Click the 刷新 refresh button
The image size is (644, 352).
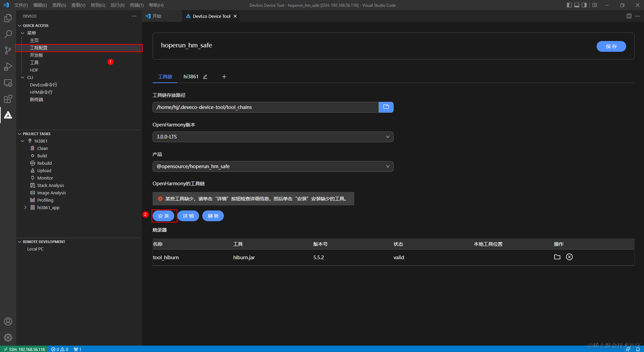coord(213,216)
